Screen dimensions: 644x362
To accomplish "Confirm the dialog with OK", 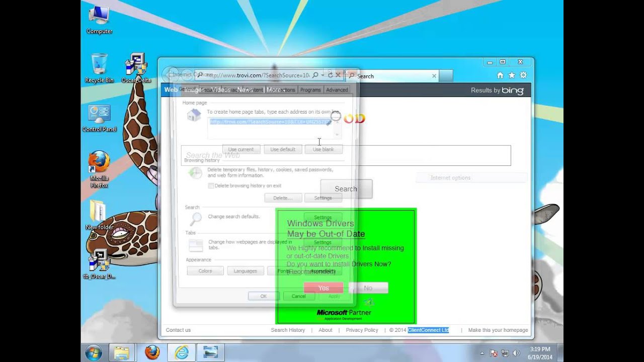I will pyautogui.click(x=263, y=296).
